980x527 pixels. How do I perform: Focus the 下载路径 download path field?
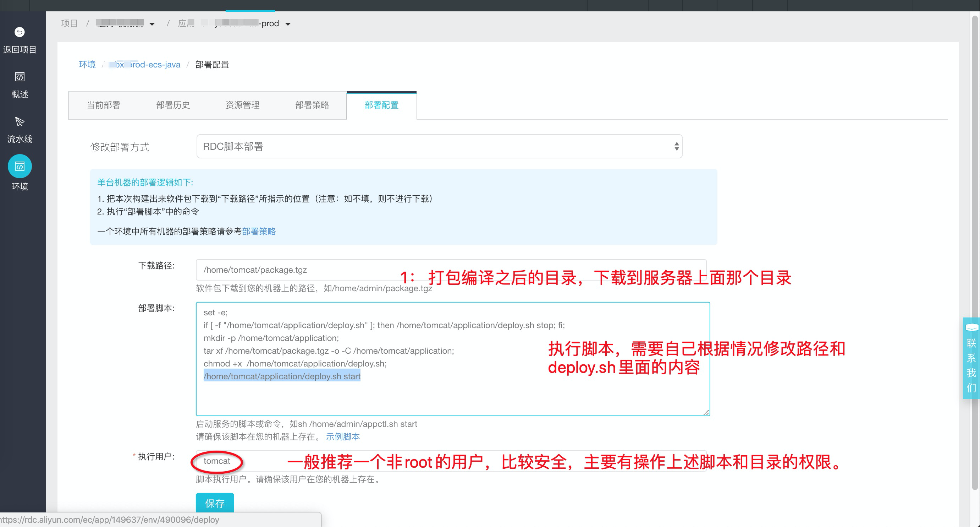pyautogui.click(x=451, y=270)
